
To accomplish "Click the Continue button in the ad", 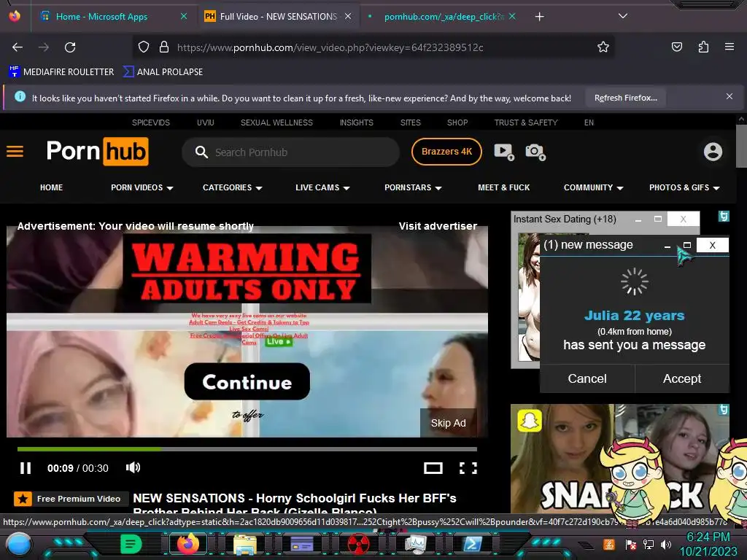I will click(247, 382).
